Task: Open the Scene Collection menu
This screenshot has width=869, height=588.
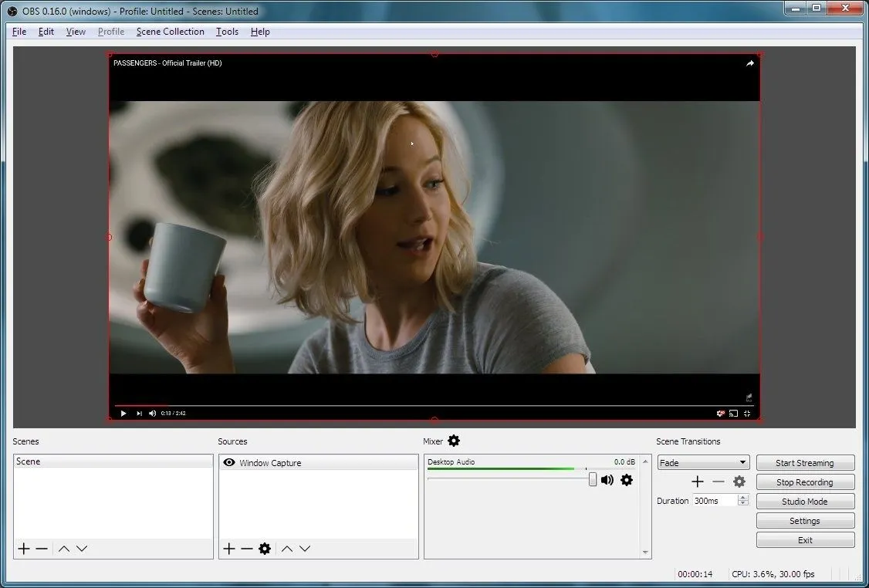Action: point(170,32)
